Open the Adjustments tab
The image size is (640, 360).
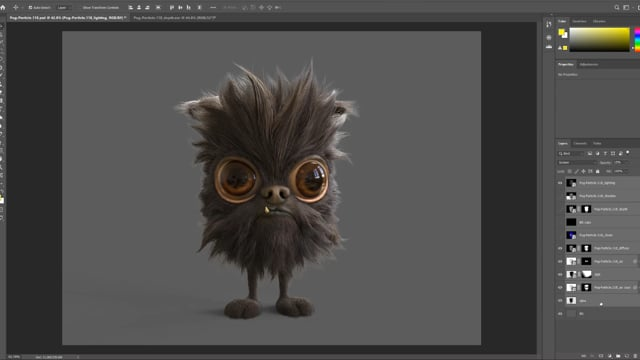pyautogui.click(x=589, y=64)
